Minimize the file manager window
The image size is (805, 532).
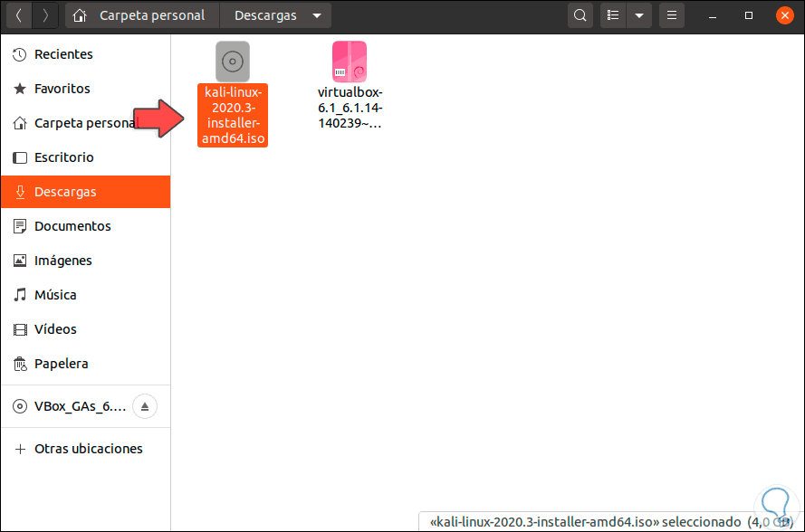coord(713,16)
